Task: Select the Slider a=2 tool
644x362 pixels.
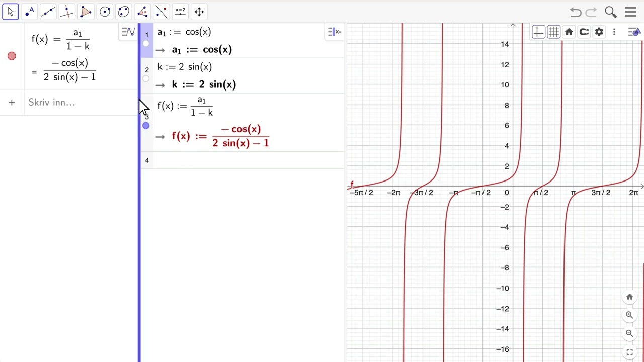Action: (x=180, y=12)
